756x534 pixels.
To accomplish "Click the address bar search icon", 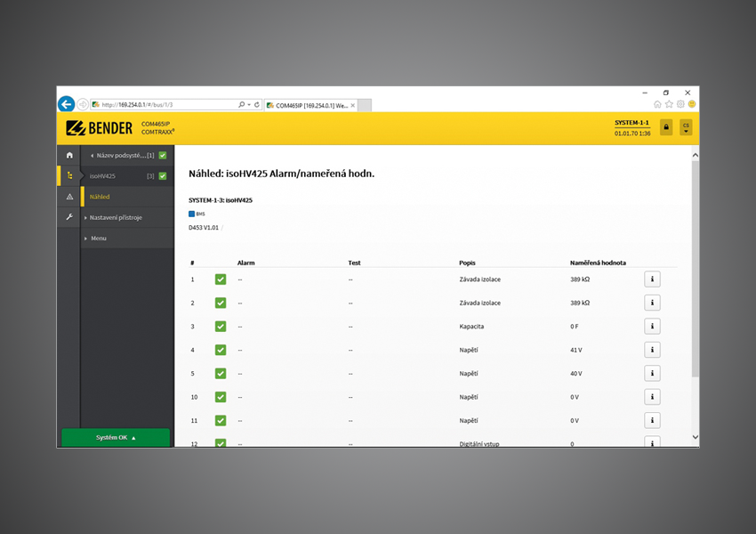I will (242, 105).
